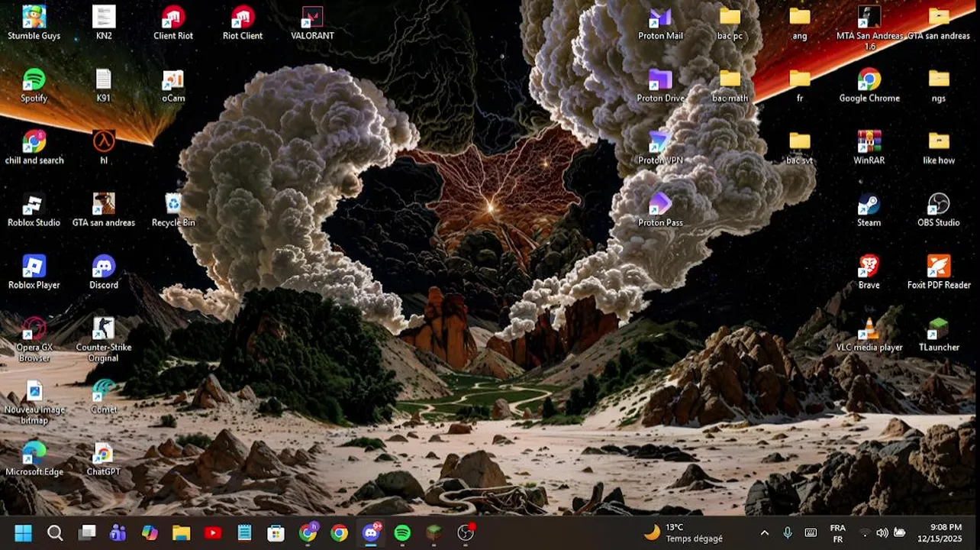
Task: Open the Discord desktop shortcut
Action: pos(104,273)
